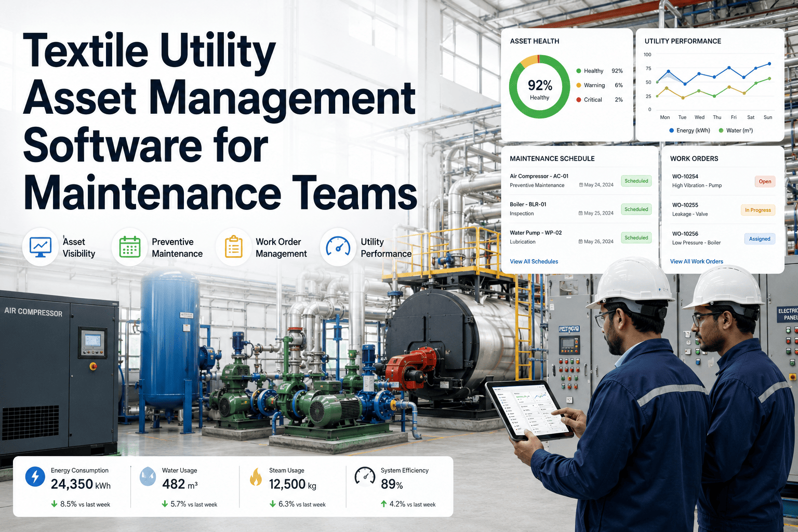Viewport: 798px width, 532px height.
Task: Open the View All Schedules link
Action: (x=534, y=261)
